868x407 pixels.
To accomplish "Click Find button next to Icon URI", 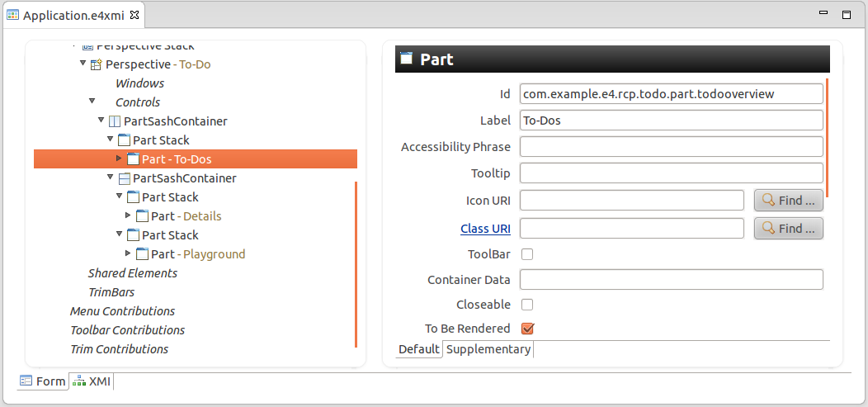I will coord(788,201).
